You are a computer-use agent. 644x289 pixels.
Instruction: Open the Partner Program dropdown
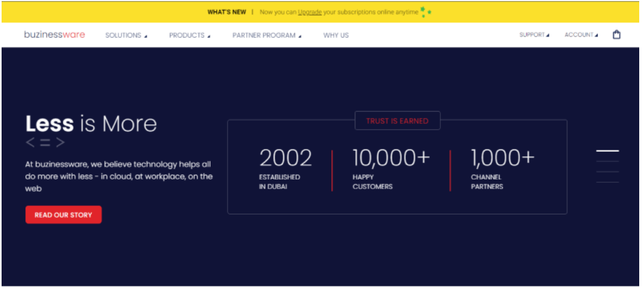click(267, 35)
